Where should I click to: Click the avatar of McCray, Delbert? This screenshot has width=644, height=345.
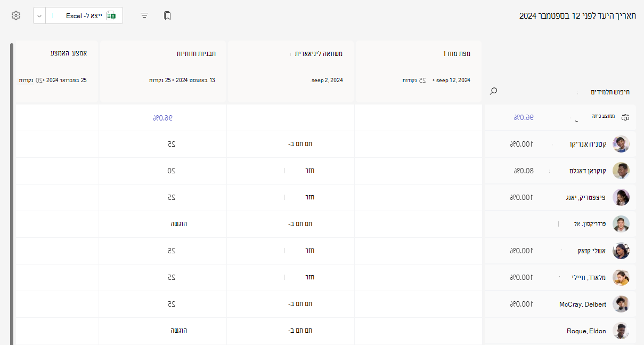click(621, 304)
